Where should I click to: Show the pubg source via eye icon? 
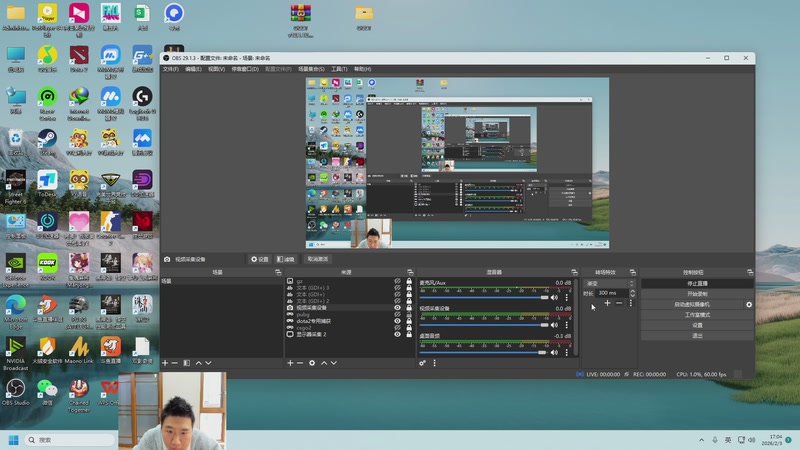[x=397, y=314]
